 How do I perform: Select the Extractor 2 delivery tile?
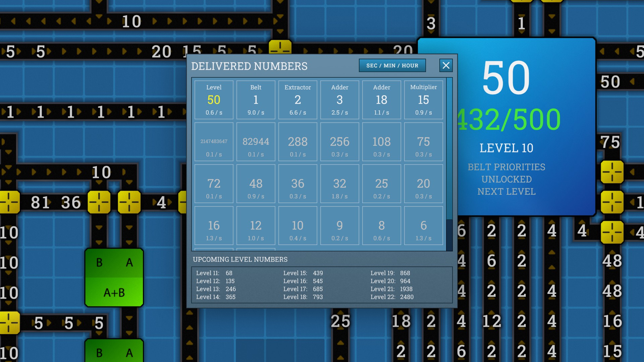pyautogui.click(x=298, y=100)
